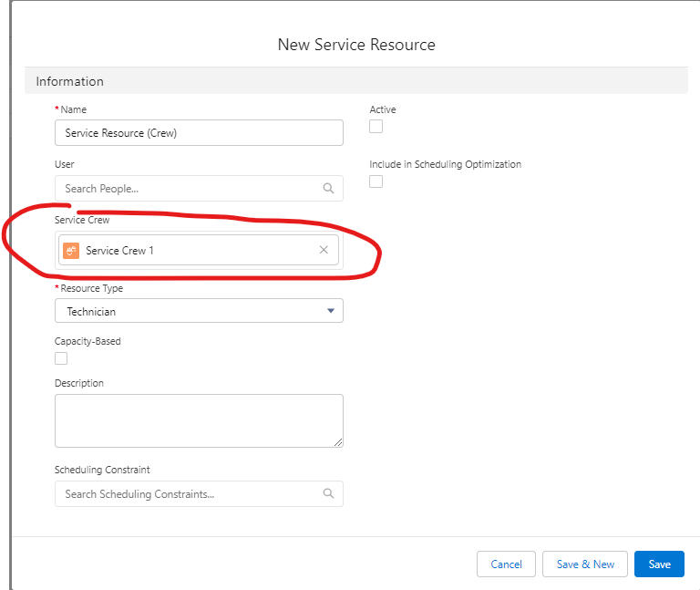Click the Scheduling Constraint search magnifier icon
700x590 pixels.
(x=328, y=494)
